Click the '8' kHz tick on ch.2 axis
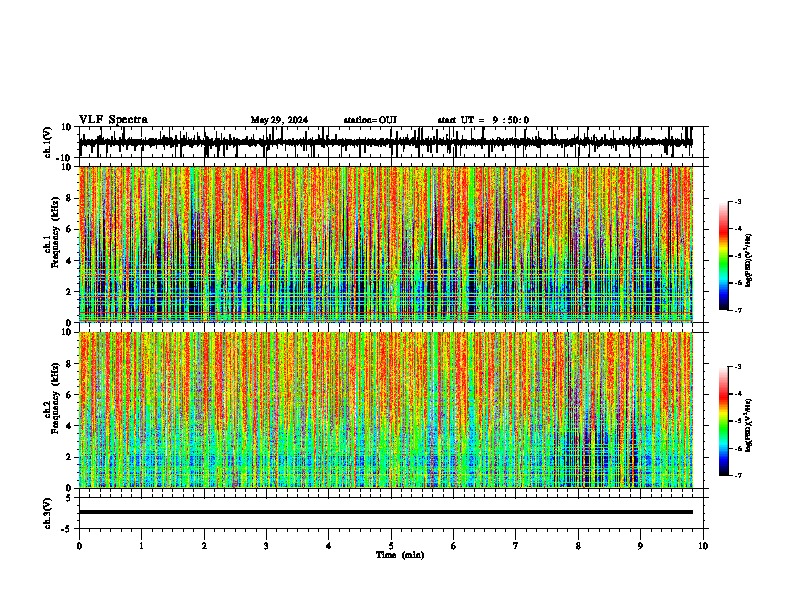Viewport: 792px width, 612px height. pyautogui.click(x=69, y=364)
